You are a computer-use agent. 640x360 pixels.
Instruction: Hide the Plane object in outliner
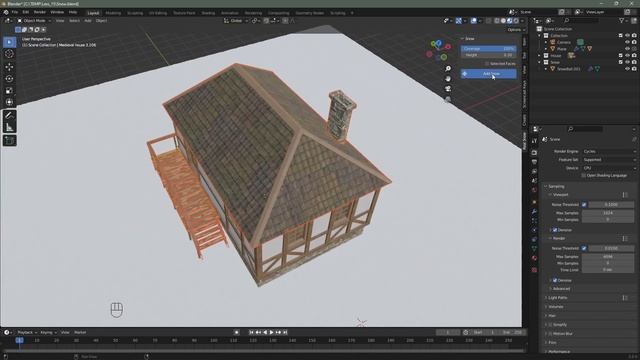627,49
